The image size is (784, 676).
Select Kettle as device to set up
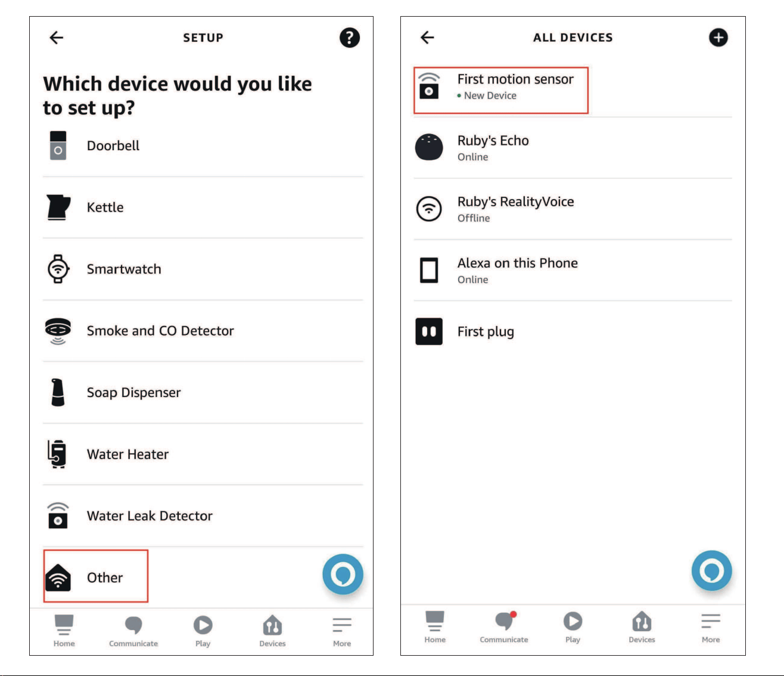click(203, 207)
